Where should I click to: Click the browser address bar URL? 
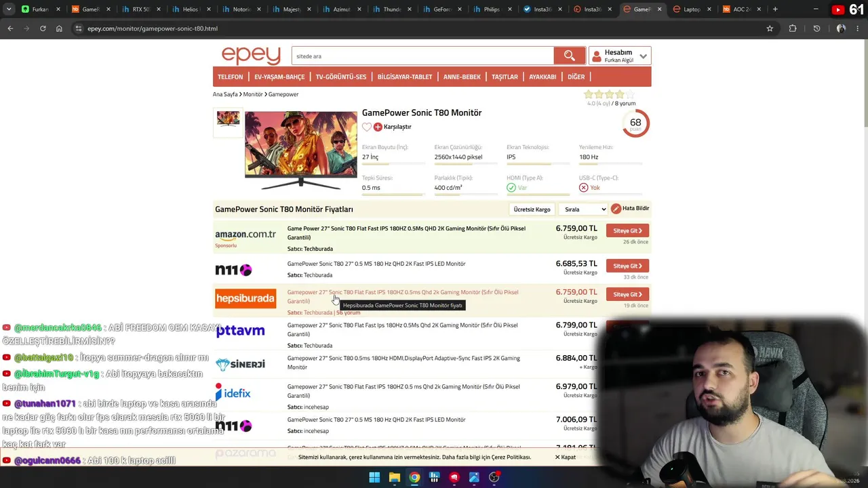tap(153, 28)
